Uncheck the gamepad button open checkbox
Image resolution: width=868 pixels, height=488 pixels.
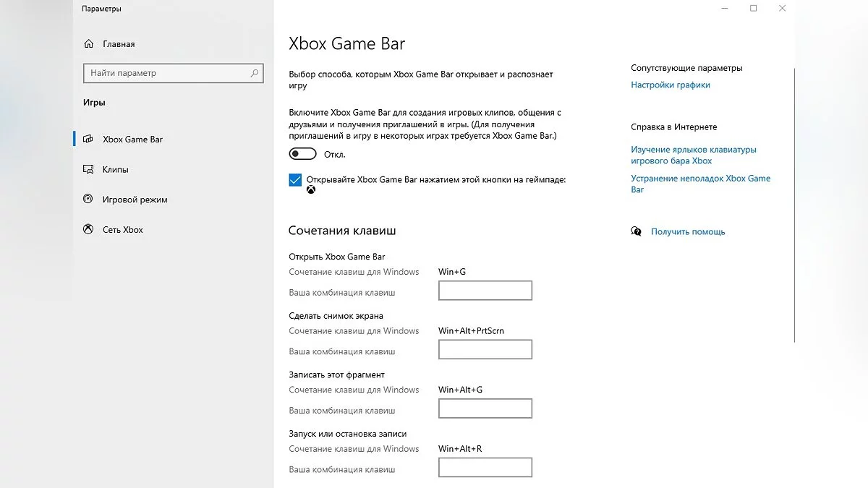(x=295, y=180)
